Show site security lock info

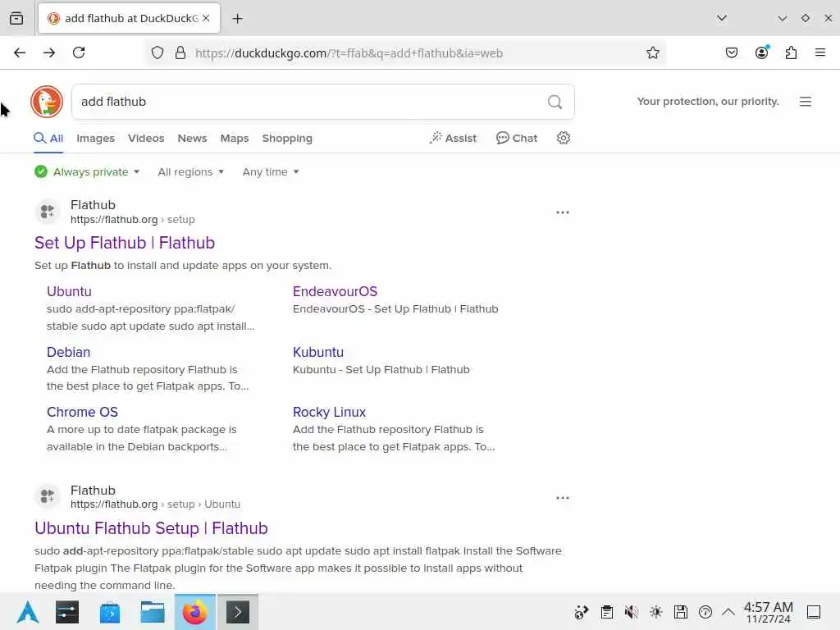[x=180, y=52]
